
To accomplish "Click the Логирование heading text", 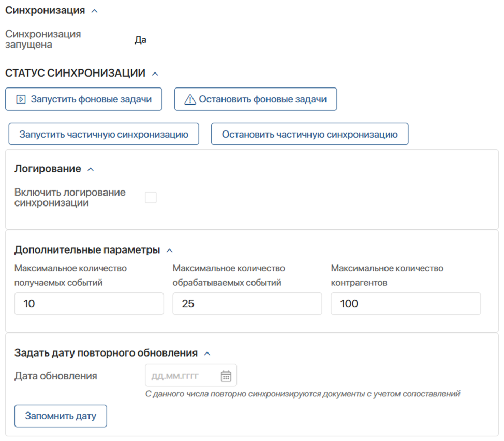I will pos(48,169).
